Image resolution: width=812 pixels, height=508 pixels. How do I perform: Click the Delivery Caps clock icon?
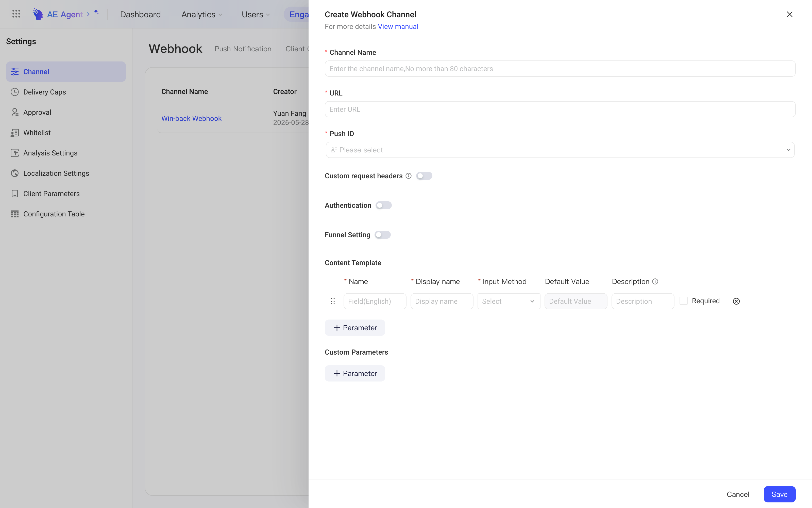(x=15, y=92)
